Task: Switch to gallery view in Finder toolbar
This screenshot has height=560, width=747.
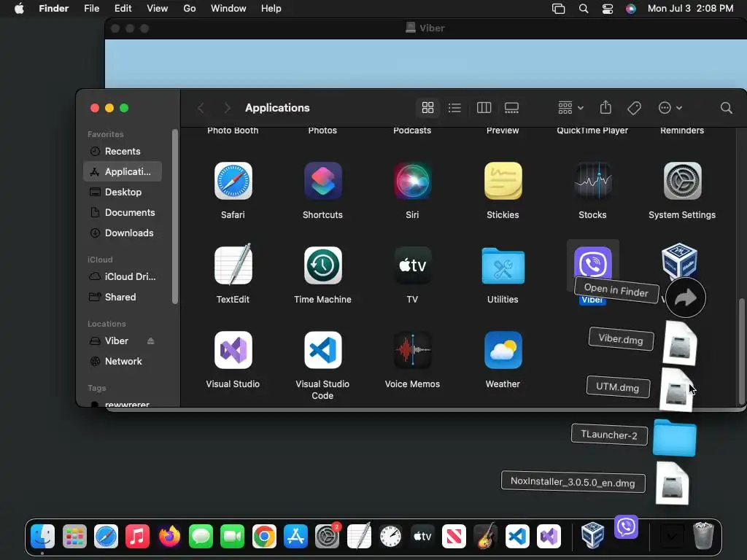Action: [x=511, y=108]
